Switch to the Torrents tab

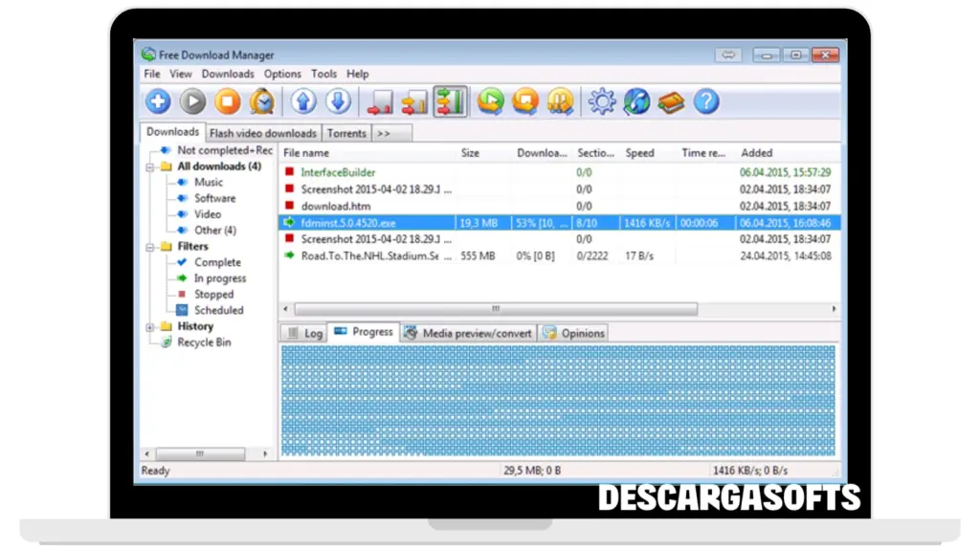(x=346, y=134)
